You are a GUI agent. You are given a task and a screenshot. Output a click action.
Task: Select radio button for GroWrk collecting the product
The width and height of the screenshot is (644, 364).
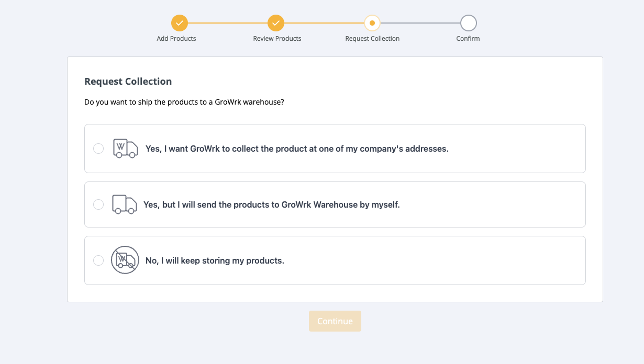[98, 149]
